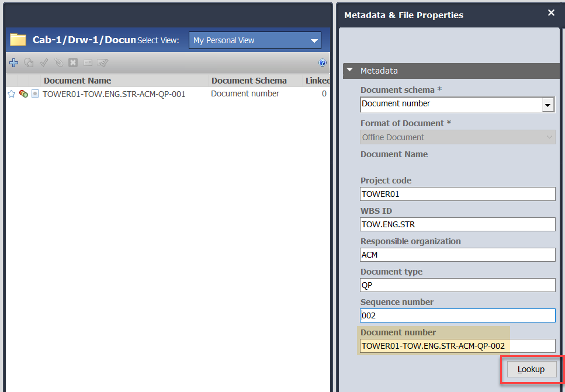Open the Comments icon in the toolbar
The image size is (565, 392).
(88, 63)
